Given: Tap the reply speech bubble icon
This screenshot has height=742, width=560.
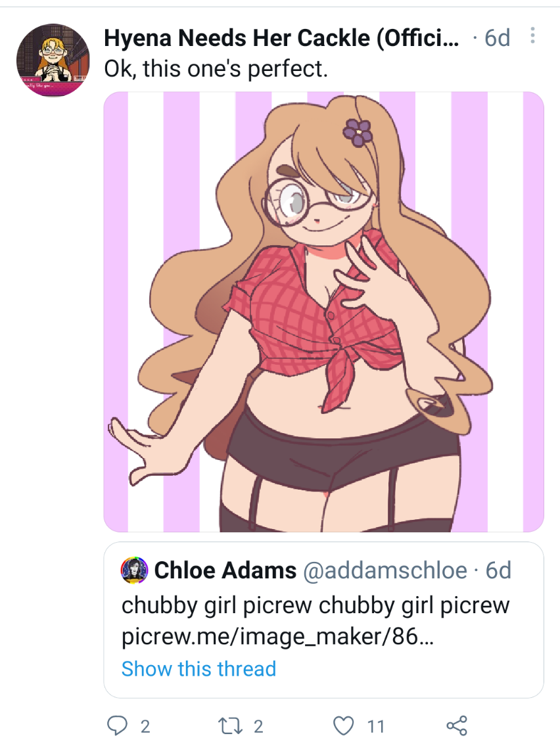Looking at the screenshot, I should 117,726.
